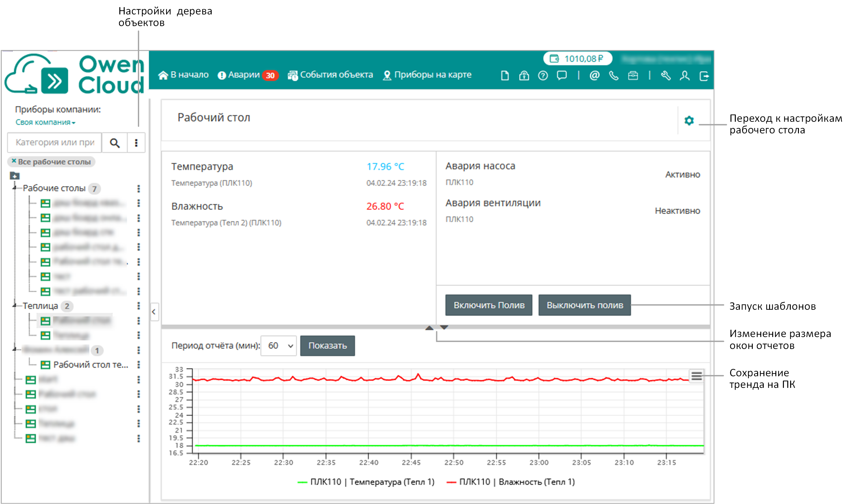The width and height of the screenshot is (852, 504).
Task: Open the help question mark icon
Action: (x=543, y=75)
